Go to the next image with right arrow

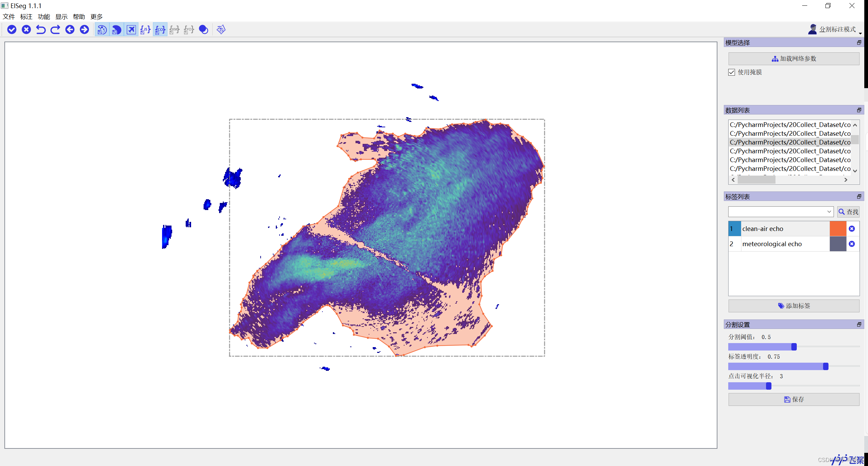pos(84,30)
